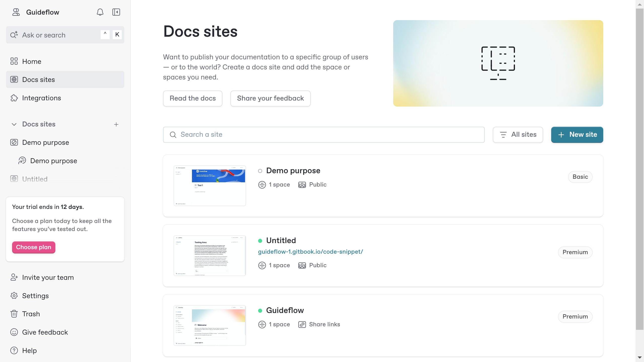644x362 pixels.
Task: Focus the Ask or search box
Action: [x=65, y=35]
